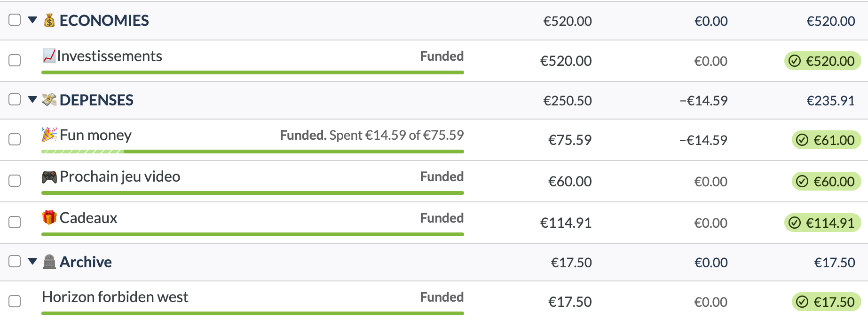Click the flying money icon beside DEPENSES
Screen dimensions: 868x320
49,100
